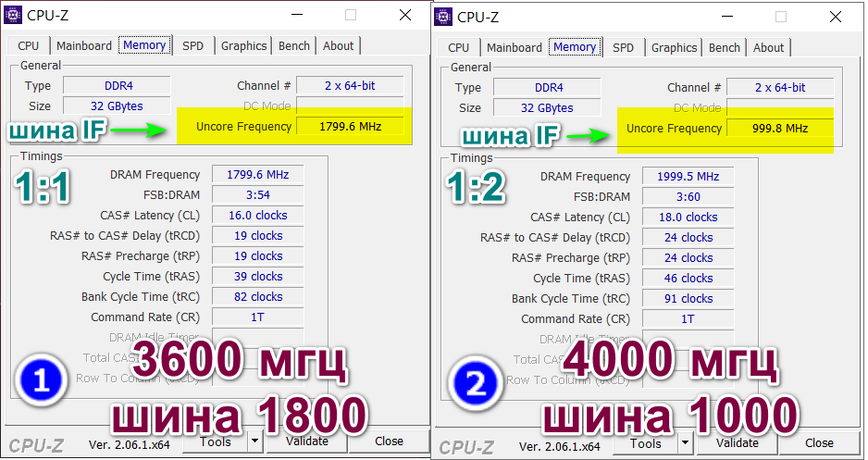Click Type field DDR4 in right window
This screenshot has width=868, height=460.
(547, 87)
